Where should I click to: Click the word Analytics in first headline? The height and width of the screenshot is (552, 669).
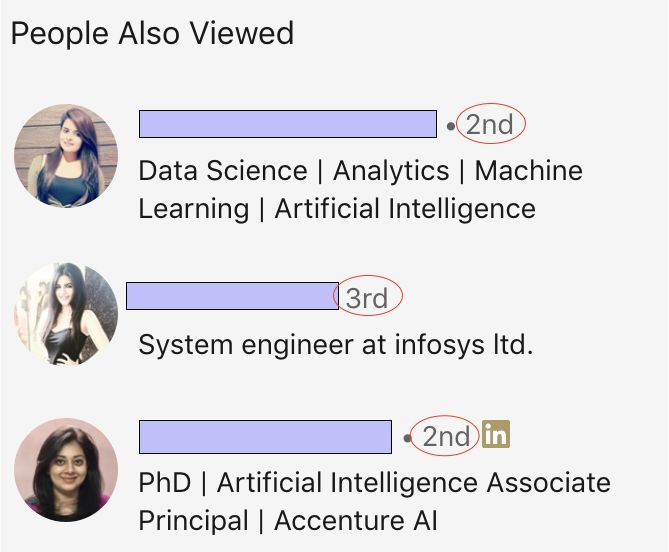click(x=391, y=171)
